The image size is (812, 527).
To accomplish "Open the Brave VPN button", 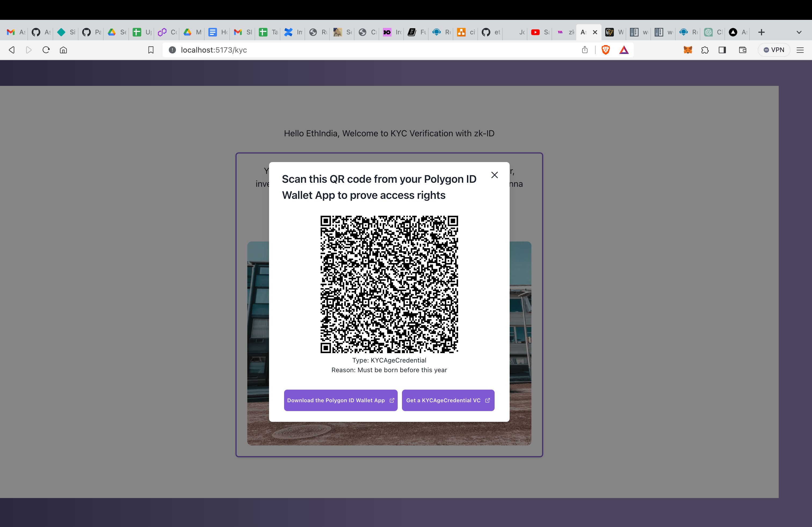I will tap(774, 50).
